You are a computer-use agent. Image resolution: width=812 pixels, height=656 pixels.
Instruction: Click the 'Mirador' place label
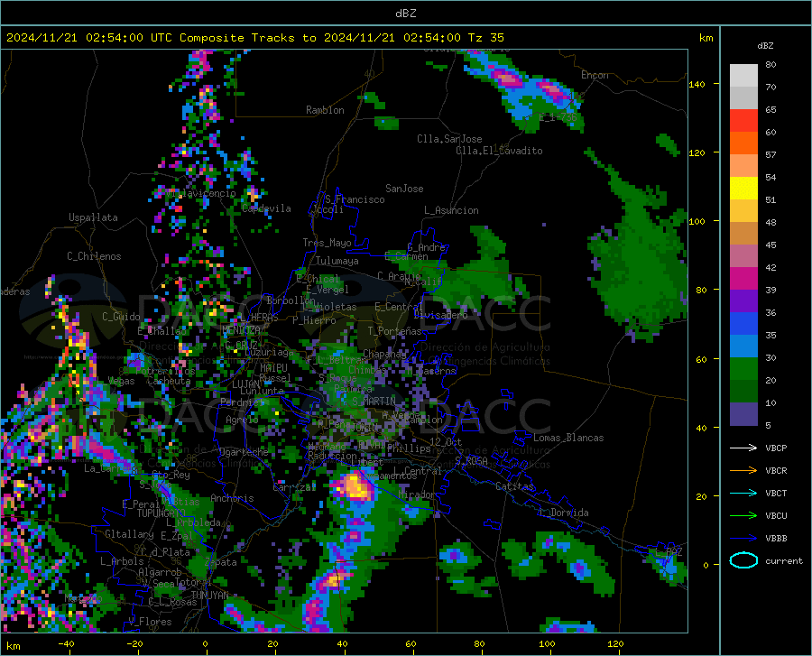417,494
